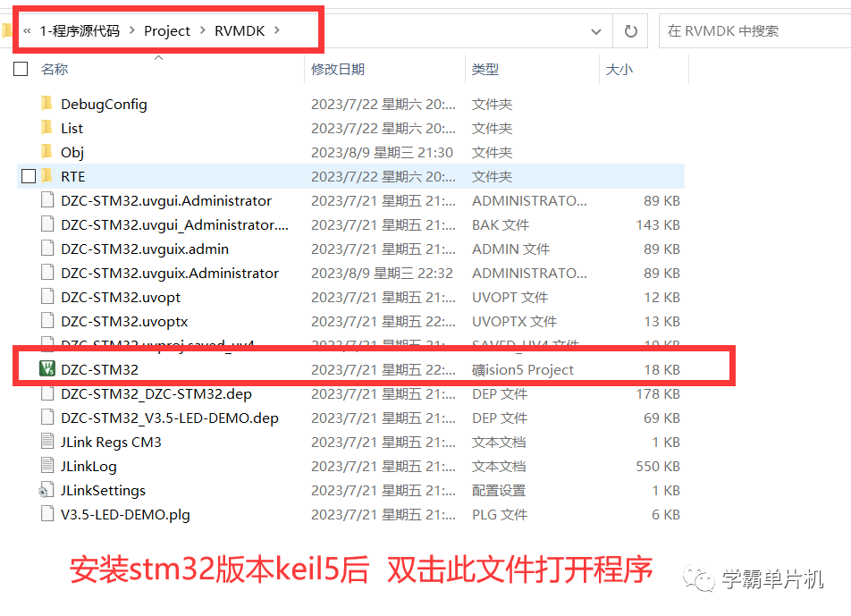Expand the chevron after 1-程序源代码 breadcrumb

tap(132, 30)
